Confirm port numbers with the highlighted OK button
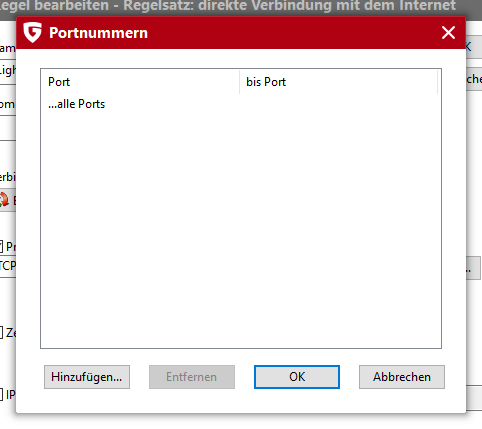This screenshot has width=482, height=429. coord(297,377)
